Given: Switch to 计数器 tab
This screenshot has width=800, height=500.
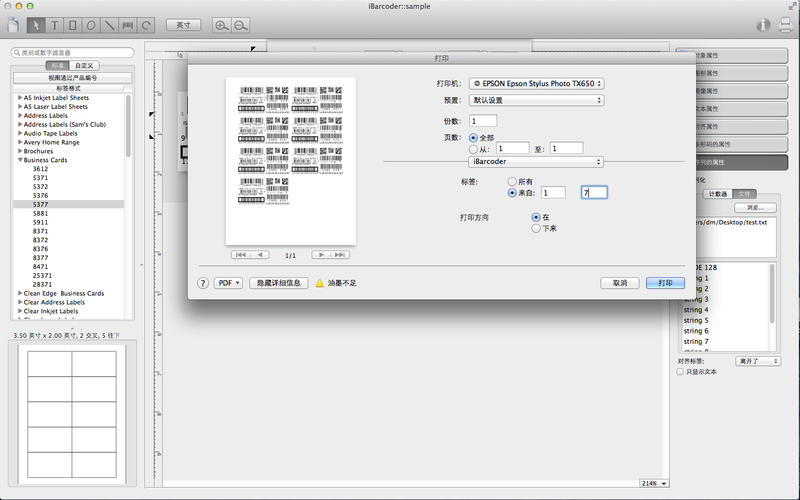Looking at the screenshot, I should coord(718,194).
